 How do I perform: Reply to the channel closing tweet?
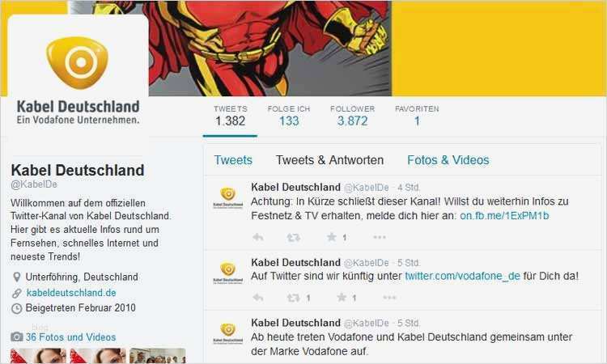pyautogui.click(x=258, y=237)
